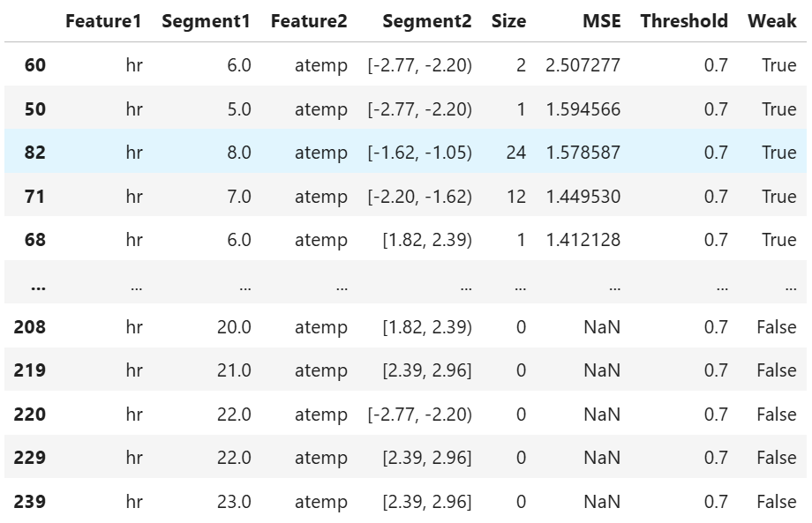Select row index 68
The image size is (812, 523).
click(x=34, y=240)
